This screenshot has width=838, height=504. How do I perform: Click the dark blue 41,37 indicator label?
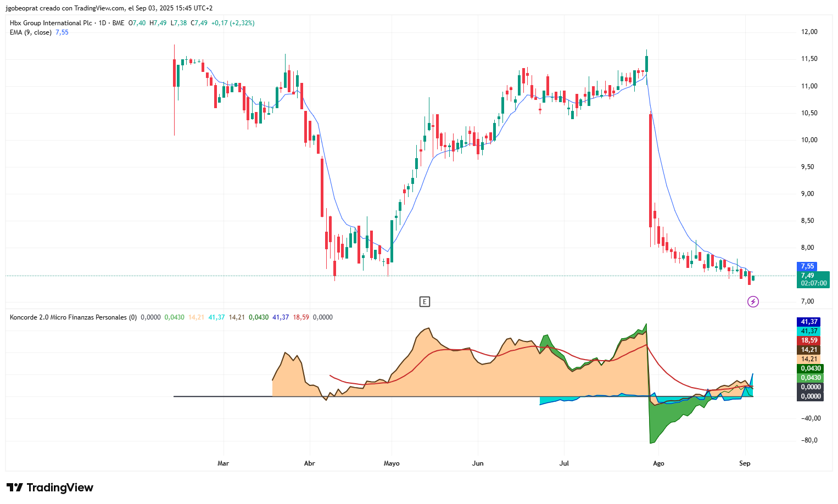point(809,322)
